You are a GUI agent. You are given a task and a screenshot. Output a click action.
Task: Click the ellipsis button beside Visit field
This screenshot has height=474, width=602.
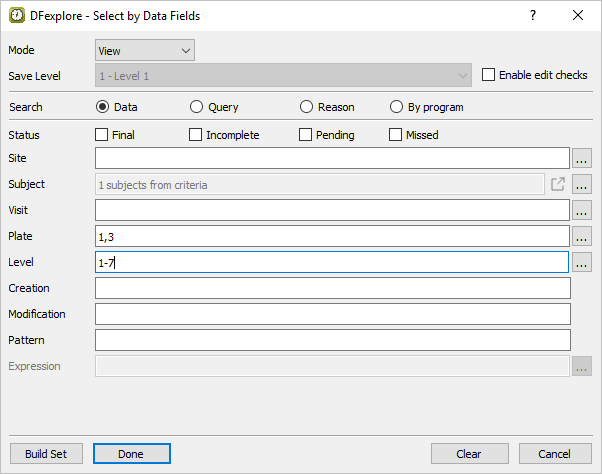click(x=582, y=210)
